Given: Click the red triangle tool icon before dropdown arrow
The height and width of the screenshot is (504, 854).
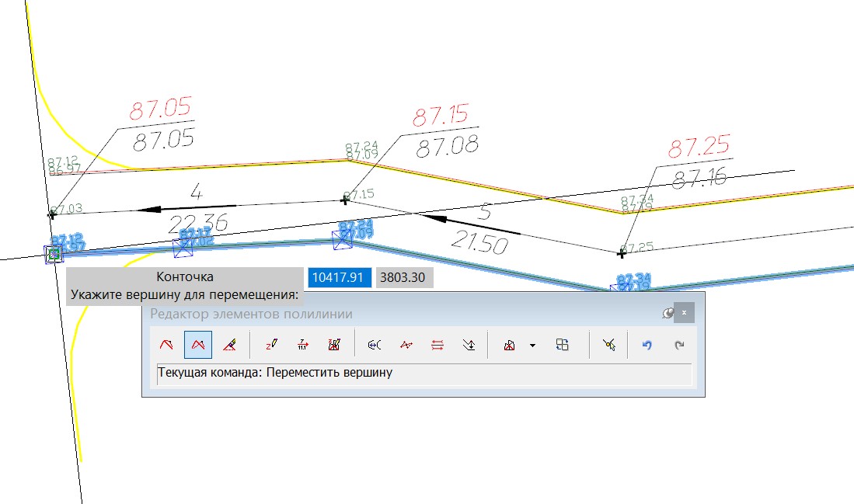Looking at the screenshot, I should pyautogui.click(x=510, y=344).
